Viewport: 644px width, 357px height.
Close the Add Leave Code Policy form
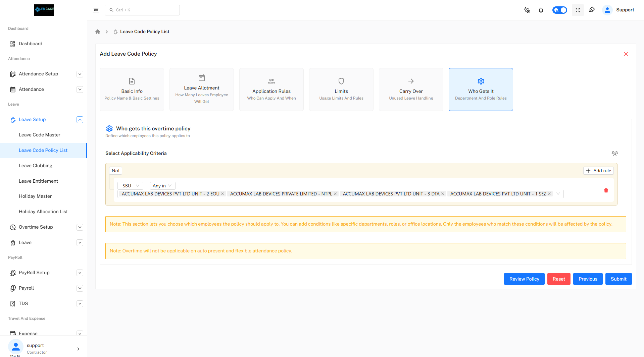[x=626, y=54]
